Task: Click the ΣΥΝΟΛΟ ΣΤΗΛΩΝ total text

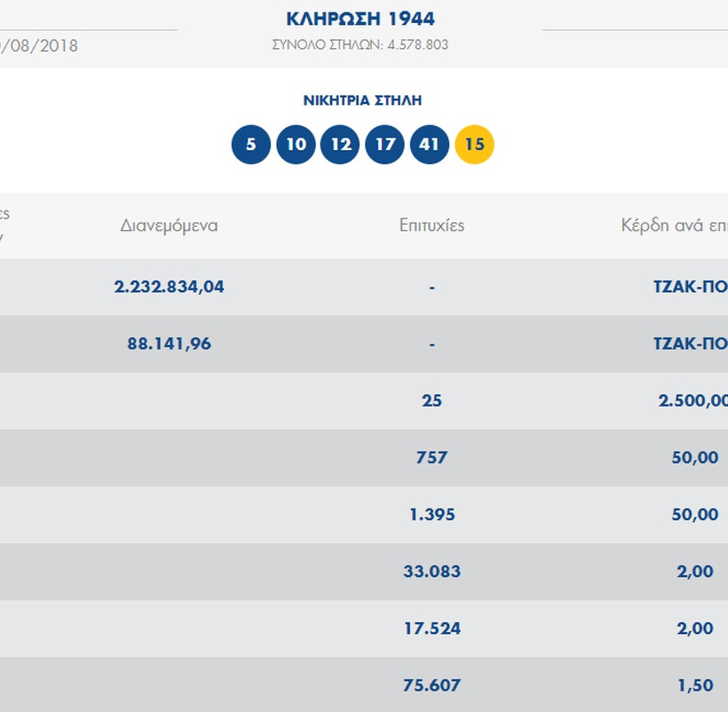Action: 360,44
